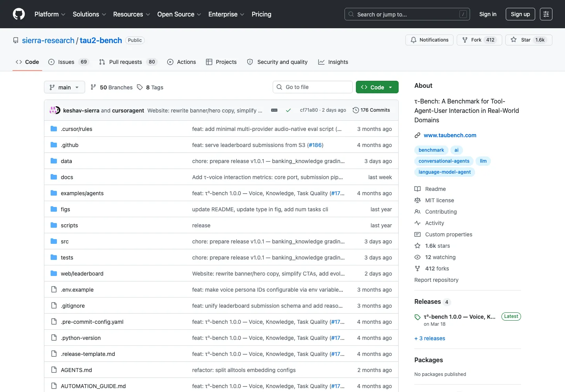Switch to the Actions tab
The image size is (565, 392).
click(181, 62)
